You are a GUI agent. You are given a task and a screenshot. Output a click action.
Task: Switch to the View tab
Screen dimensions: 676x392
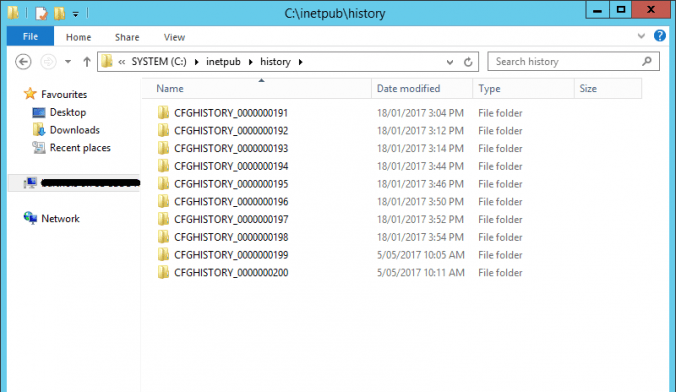click(174, 37)
